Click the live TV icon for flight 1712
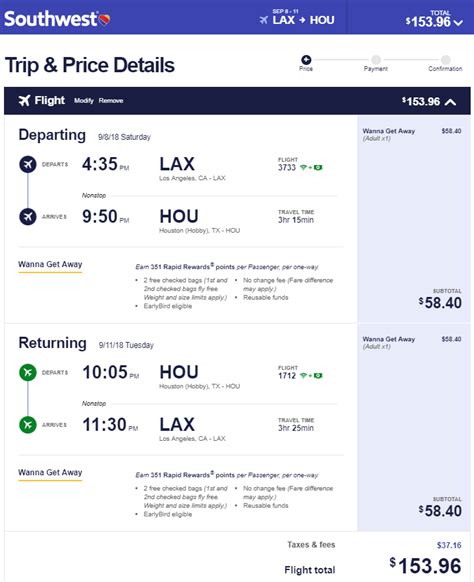This screenshot has height=582, width=474. pos(318,376)
